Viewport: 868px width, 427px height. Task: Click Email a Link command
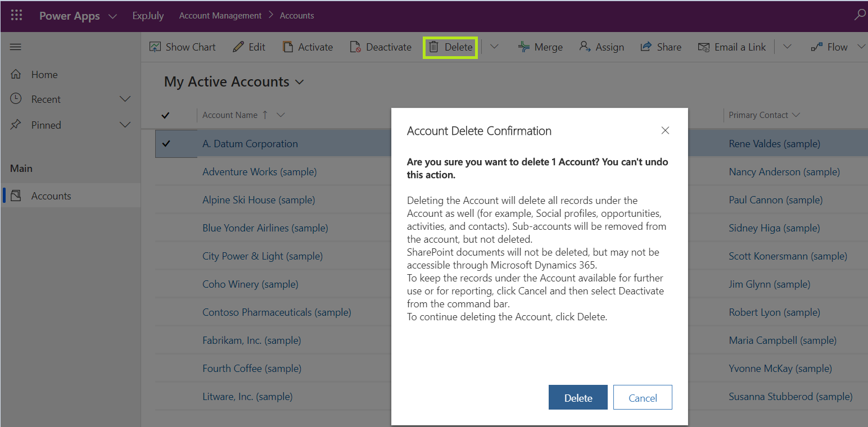pyautogui.click(x=732, y=47)
